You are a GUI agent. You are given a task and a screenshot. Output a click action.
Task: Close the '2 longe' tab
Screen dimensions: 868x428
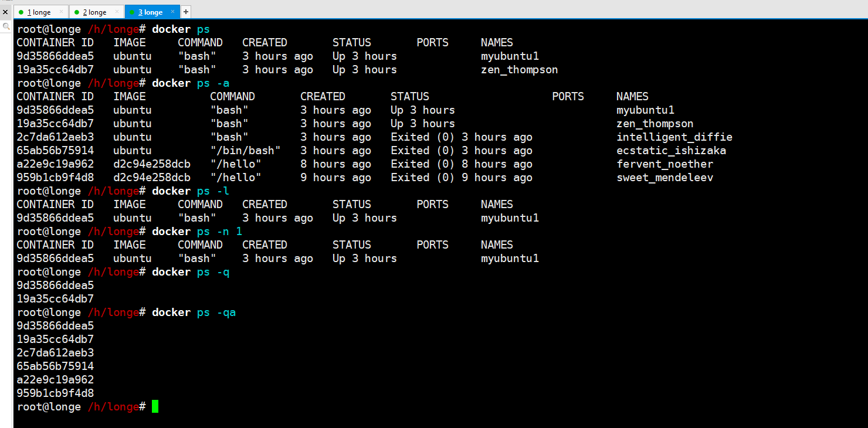click(x=117, y=12)
